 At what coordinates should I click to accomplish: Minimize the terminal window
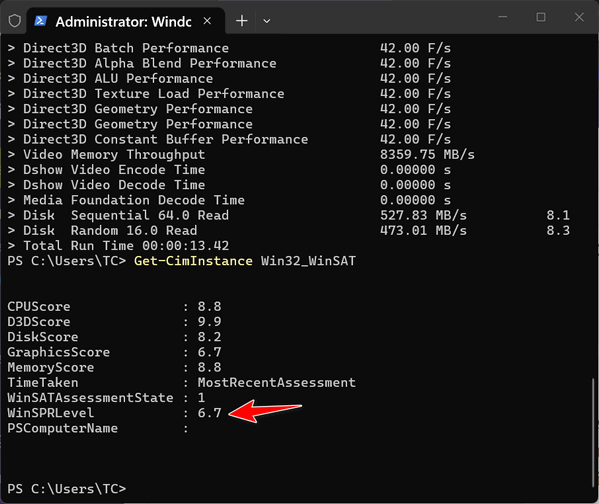click(503, 17)
